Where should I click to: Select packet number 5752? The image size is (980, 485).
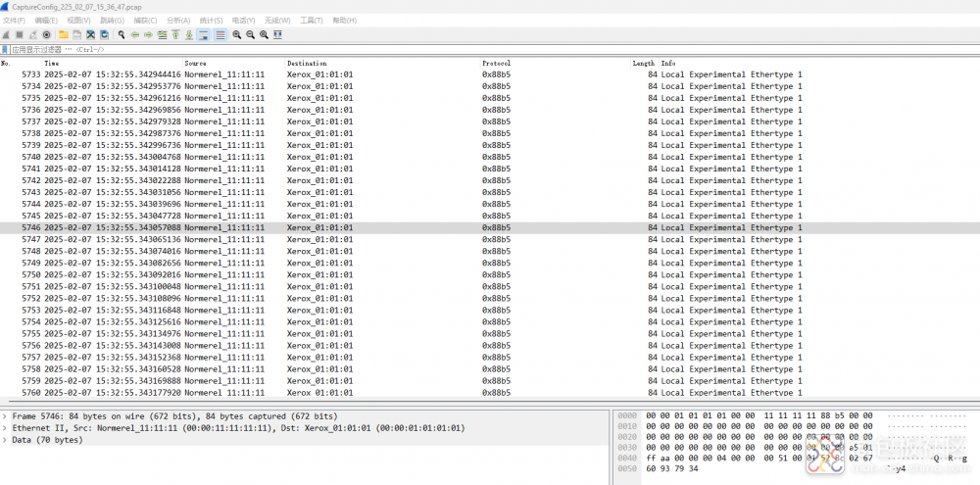point(490,299)
